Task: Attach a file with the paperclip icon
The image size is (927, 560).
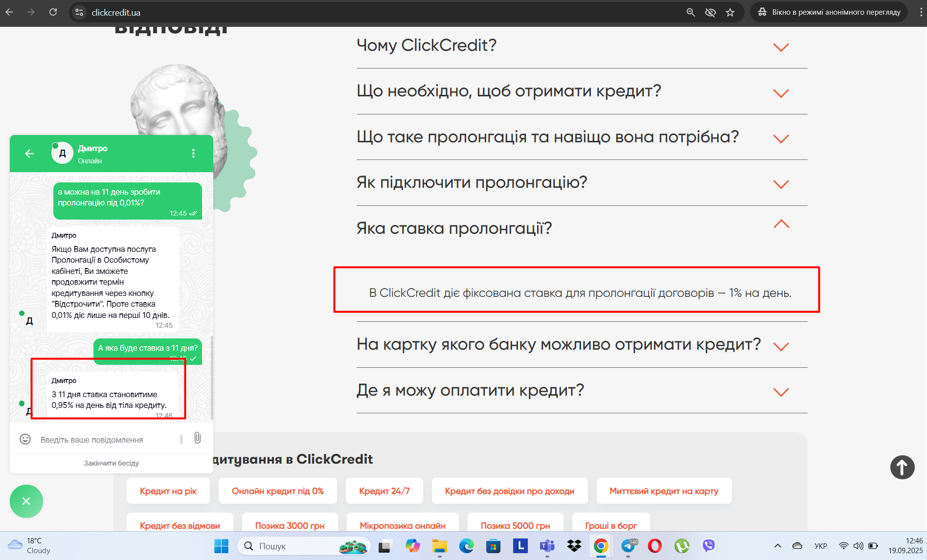Action: (x=198, y=438)
